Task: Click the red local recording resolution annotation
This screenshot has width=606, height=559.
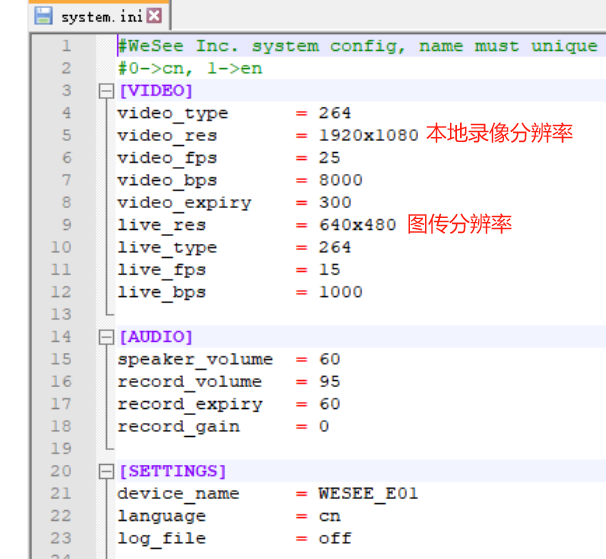Action: 499,133
